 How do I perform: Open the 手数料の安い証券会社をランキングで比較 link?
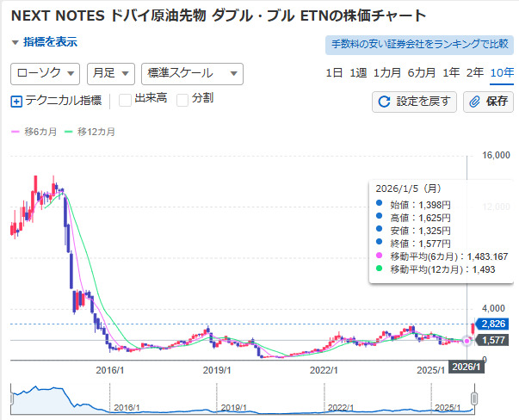coord(419,45)
